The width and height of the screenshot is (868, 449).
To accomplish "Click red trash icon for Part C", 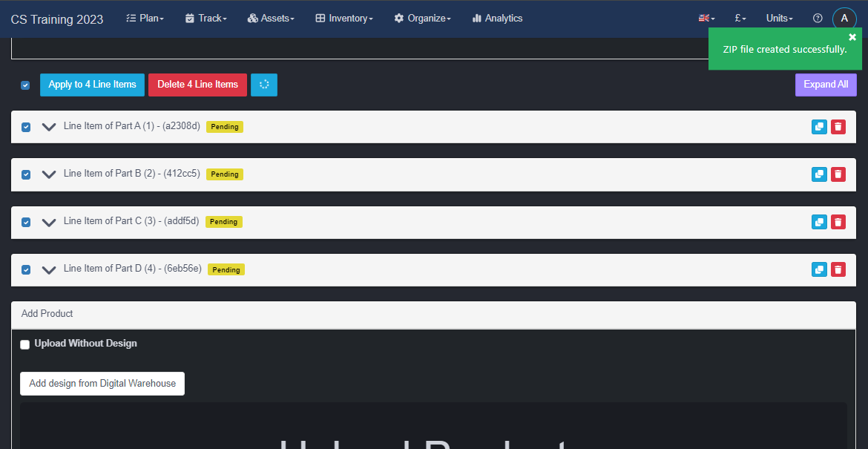I will pos(838,222).
